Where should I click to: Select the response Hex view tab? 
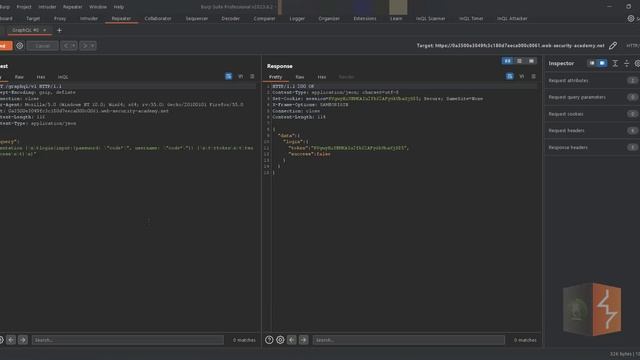(x=322, y=77)
